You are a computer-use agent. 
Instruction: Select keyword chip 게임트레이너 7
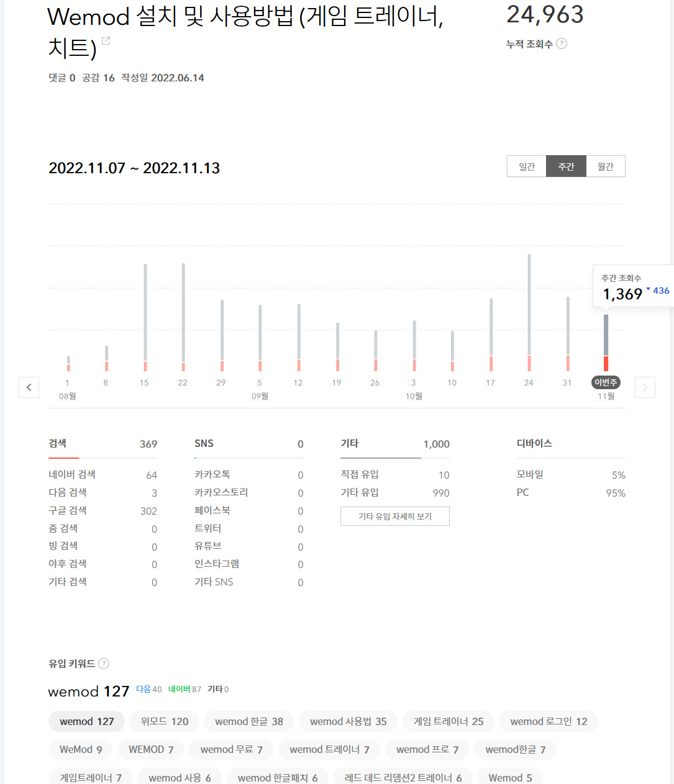(91, 777)
